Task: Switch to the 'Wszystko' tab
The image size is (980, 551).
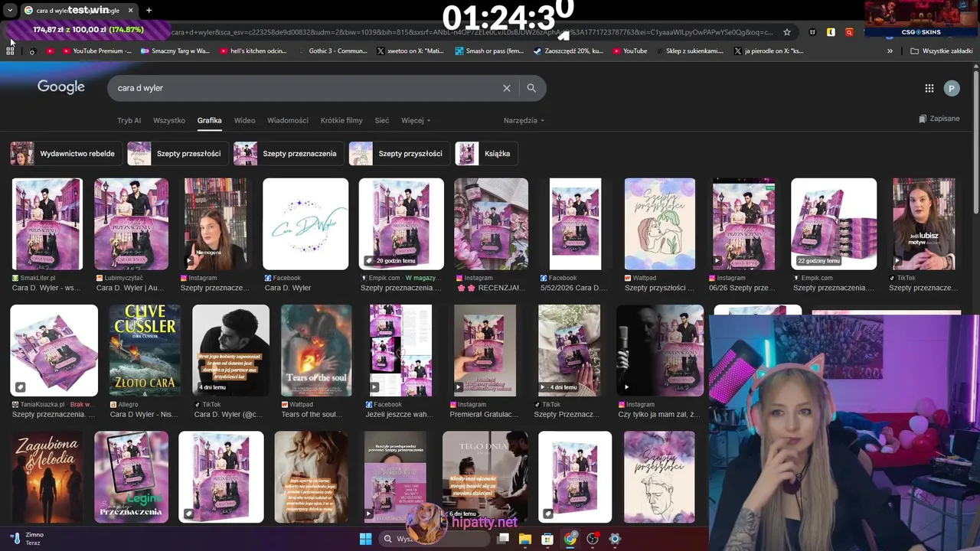Action: [x=169, y=121]
